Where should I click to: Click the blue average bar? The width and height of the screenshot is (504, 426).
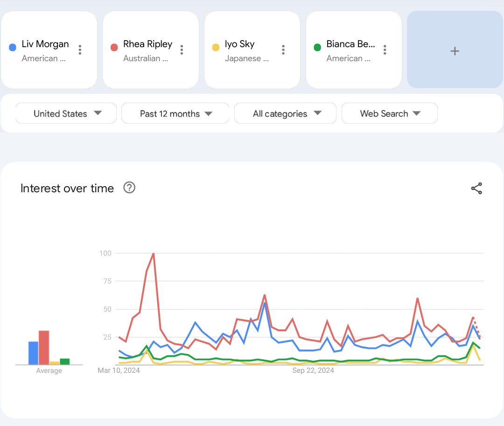[34, 353]
